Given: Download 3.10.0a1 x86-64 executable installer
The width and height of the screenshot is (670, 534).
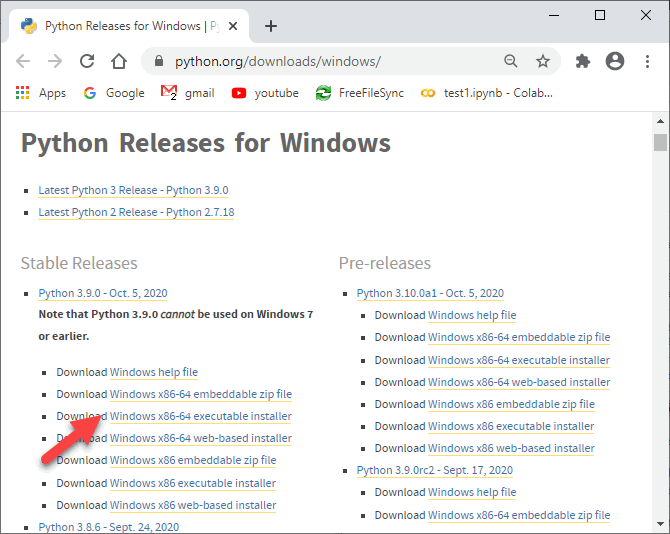Looking at the screenshot, I should [x=519, y=360].
